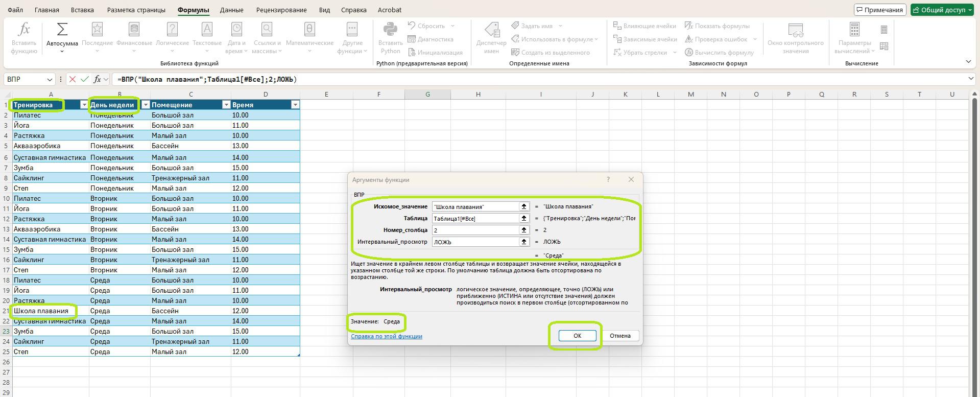Open the Помещение column filter dropdown
The height and width of the screenshot is (397, 980).
tap(226, 105)
